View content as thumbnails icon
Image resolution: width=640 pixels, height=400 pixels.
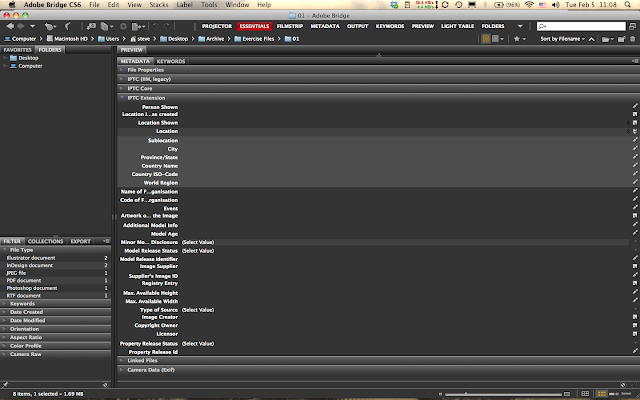[601, 394]
